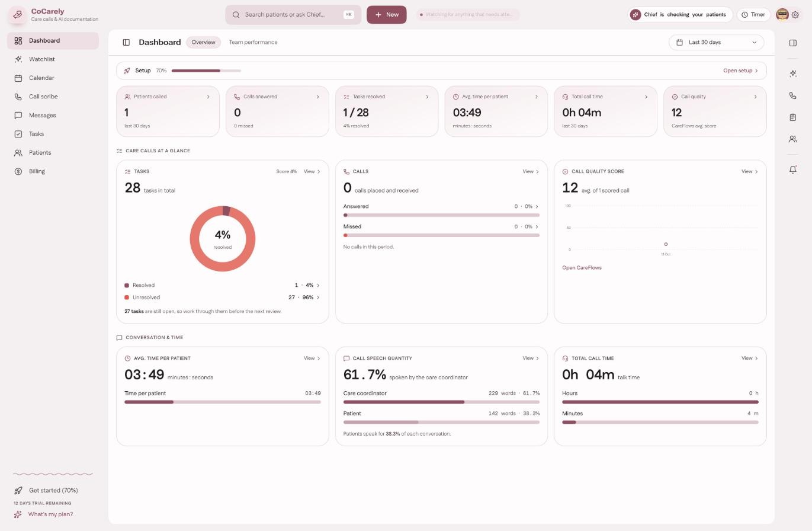Open the Last 30 days date dropdown
The height and width of the screenshot is (531, 812).
tap(716, 43)
